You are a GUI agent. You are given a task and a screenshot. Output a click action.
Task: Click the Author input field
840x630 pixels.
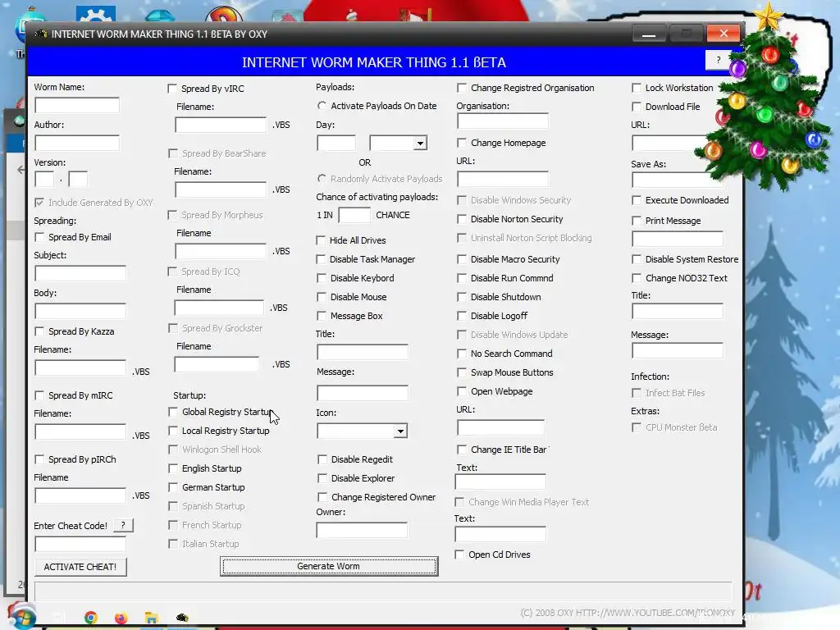click(x=77, y=143)
